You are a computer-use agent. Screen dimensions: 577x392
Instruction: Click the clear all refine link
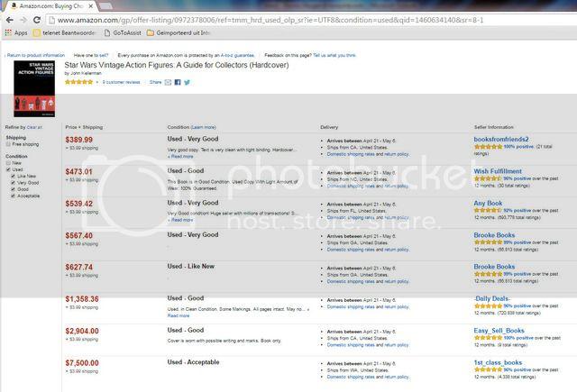pyautogui.click(x=34, y=127)
